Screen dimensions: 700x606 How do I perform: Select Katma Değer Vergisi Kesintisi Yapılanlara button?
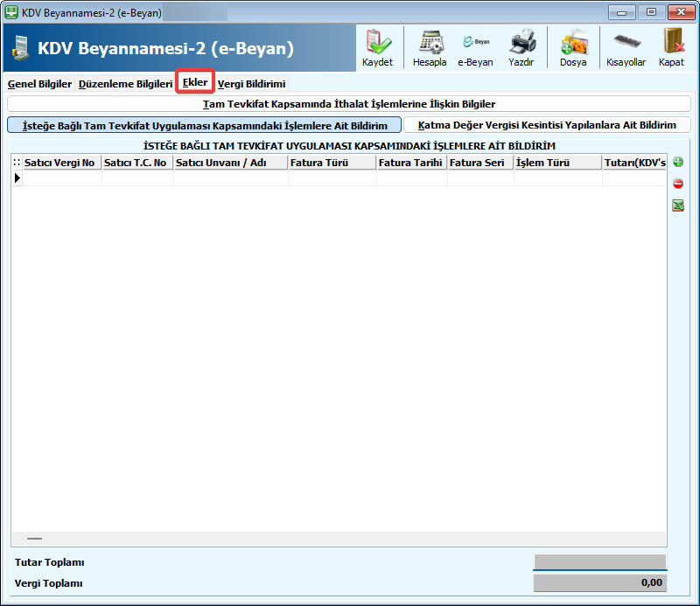point(547,125)
